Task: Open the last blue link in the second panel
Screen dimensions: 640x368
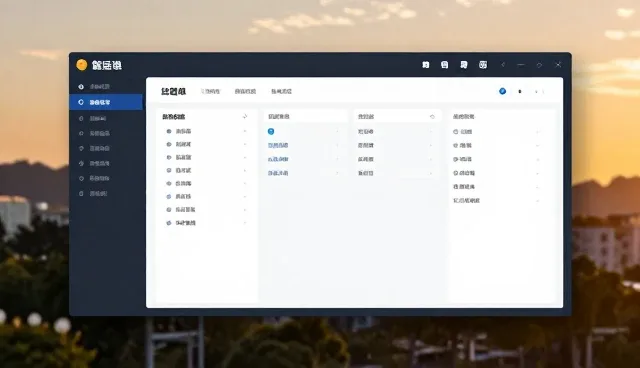Action: click(278, 173)
